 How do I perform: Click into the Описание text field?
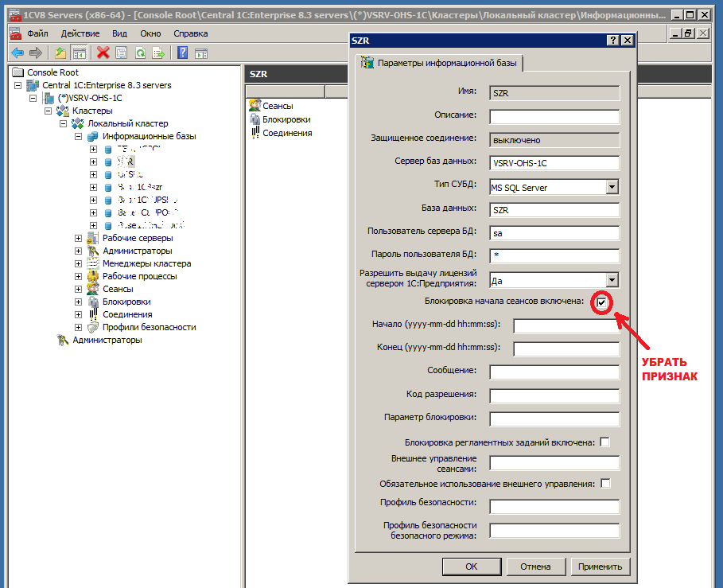point(554,117)
